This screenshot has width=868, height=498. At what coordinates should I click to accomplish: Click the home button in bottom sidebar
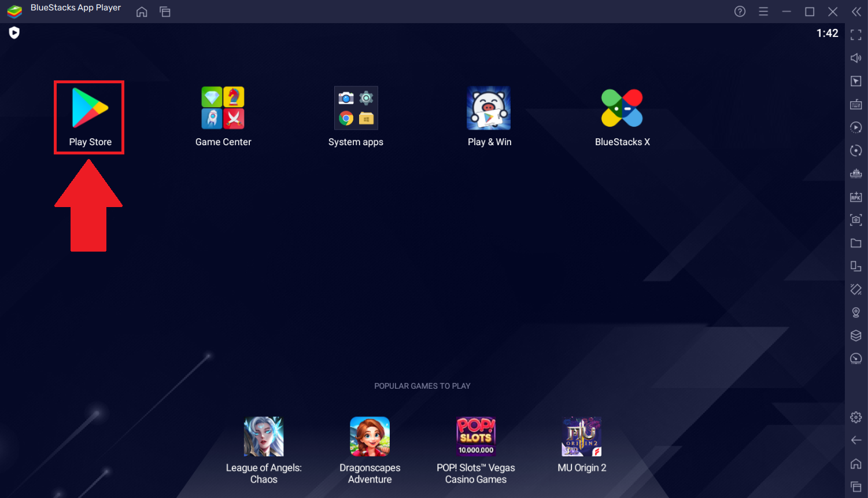856,463
